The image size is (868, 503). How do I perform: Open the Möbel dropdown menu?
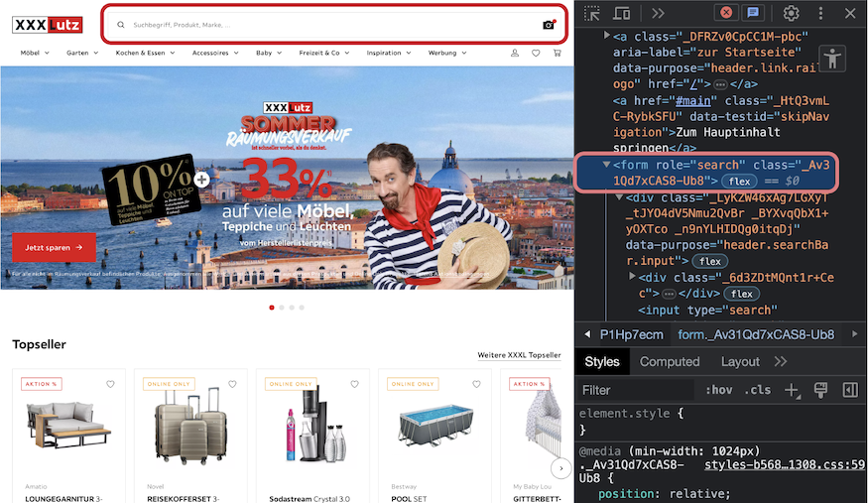pyautogui.click(x=35, y=54)
